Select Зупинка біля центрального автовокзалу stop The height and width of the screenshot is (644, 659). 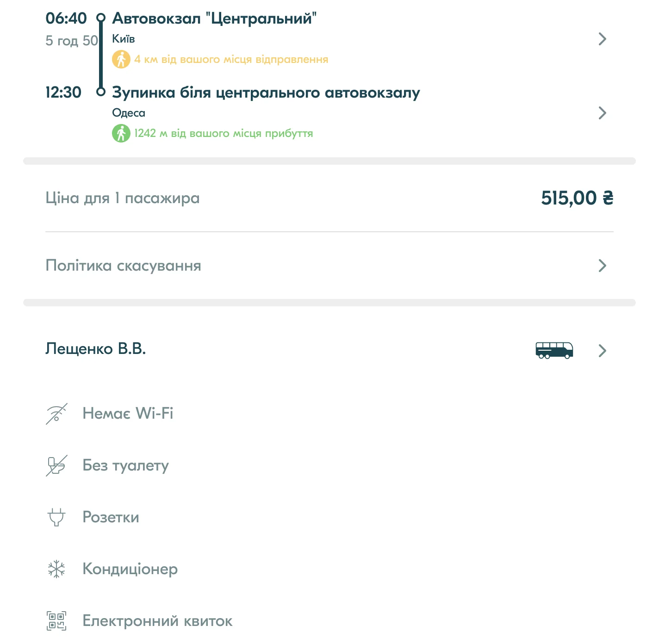click(x=266, y=93)
